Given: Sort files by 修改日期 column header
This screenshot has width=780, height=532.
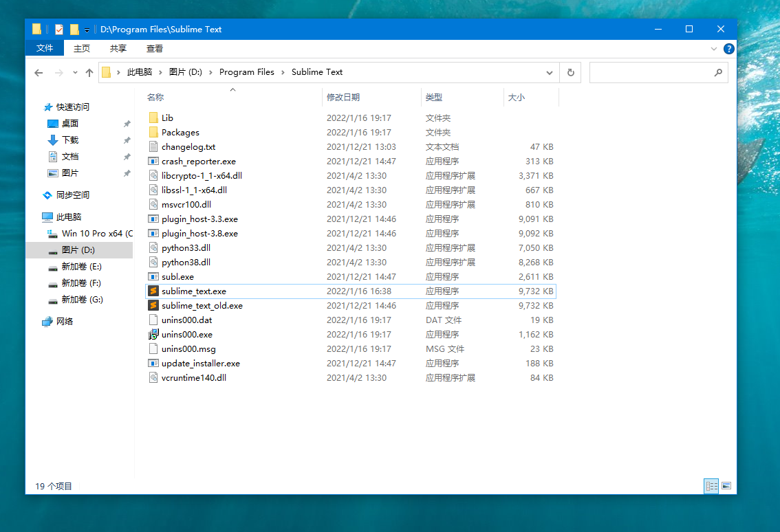Looking at the screenshot, I should pyautogui.click(x=343, y=98).
